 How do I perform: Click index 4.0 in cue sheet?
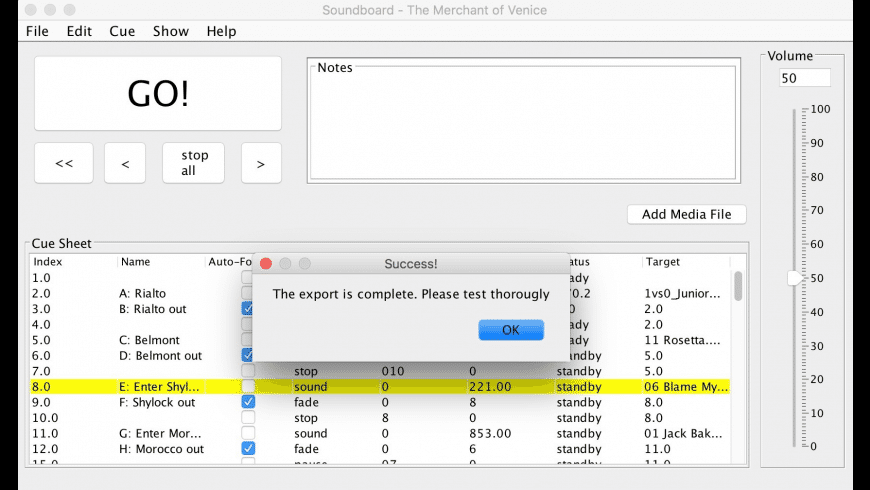[x=42, y=325]
